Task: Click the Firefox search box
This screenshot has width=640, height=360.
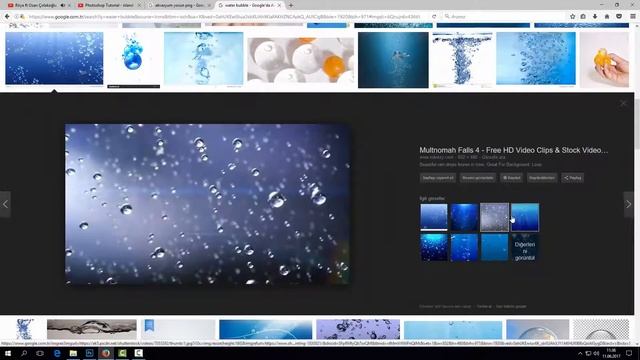Action: tap(503, 17)
